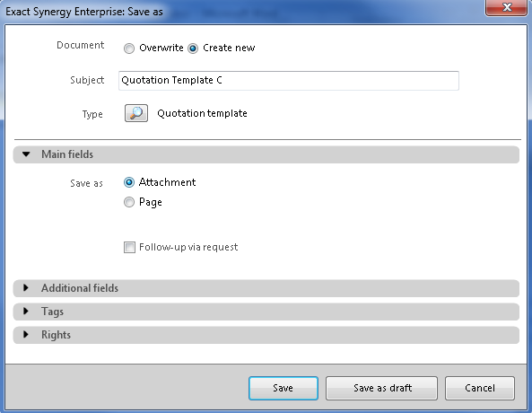Click the Tags section title text

(x=52, y=312)
